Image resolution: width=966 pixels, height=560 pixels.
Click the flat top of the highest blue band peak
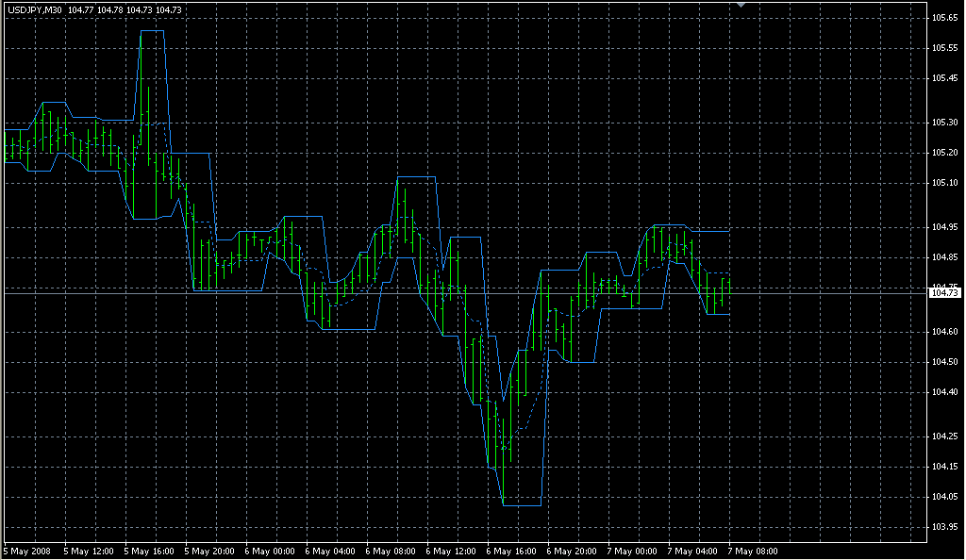152,31
